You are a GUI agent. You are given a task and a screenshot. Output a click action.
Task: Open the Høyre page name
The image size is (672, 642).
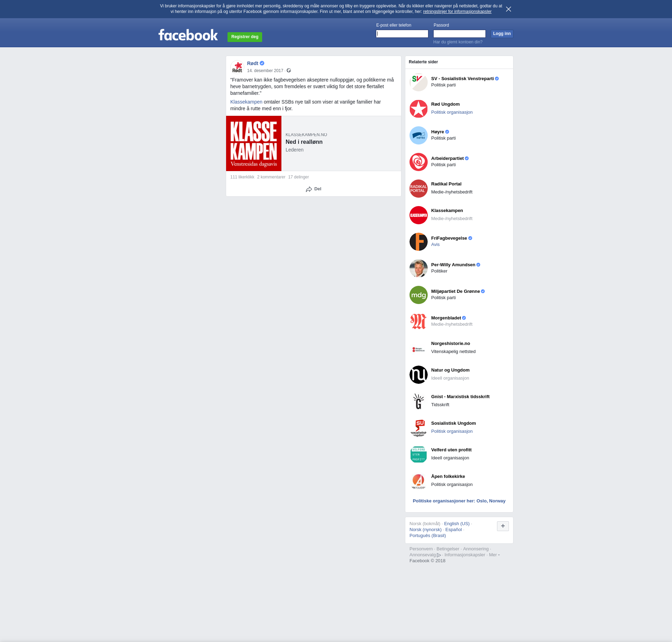437,132
